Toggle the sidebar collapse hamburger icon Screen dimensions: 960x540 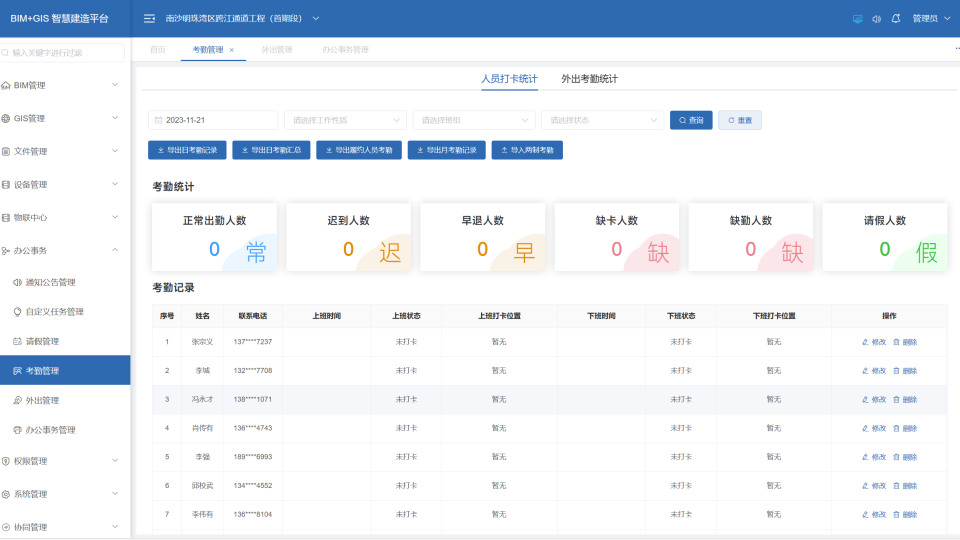149,18
